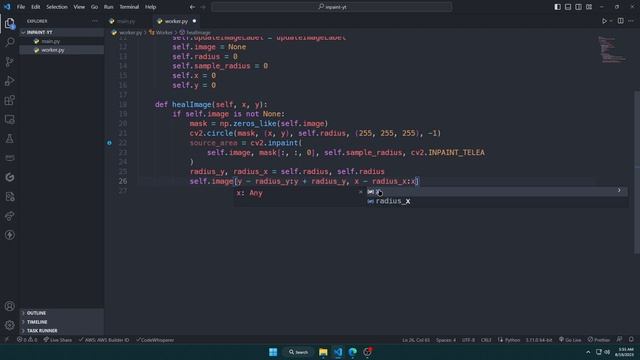Click the Worker class breadcrumb
Viewport: 640px width, 360px height.
164,32
